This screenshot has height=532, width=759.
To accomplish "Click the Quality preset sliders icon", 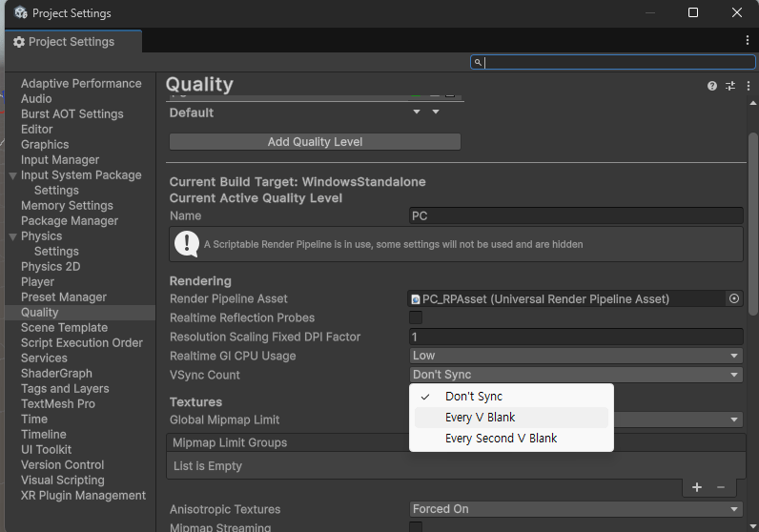I will click(x=730, y=86).
